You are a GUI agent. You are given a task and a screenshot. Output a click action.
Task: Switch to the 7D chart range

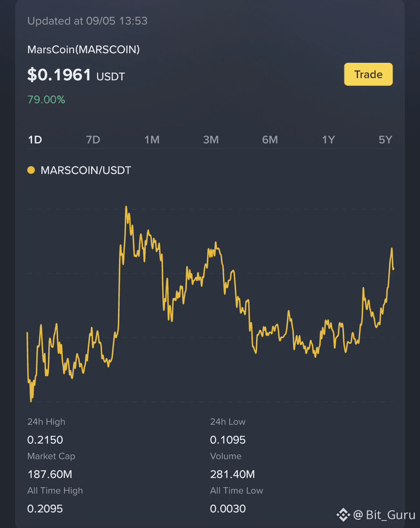93,140
